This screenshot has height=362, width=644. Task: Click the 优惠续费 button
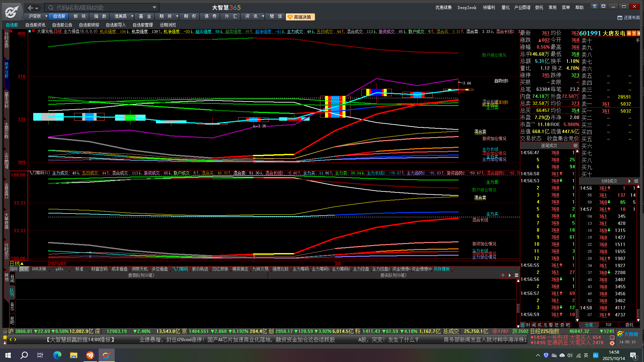[443, 7]
